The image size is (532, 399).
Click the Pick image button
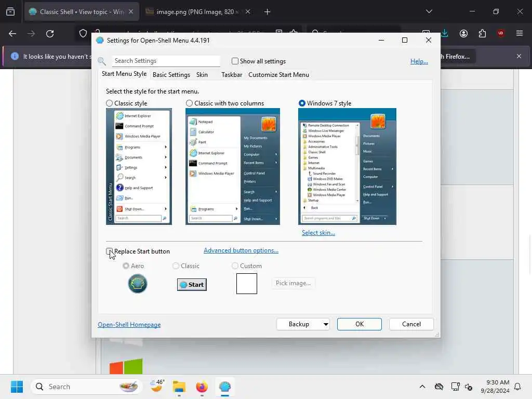pos(293,283)
